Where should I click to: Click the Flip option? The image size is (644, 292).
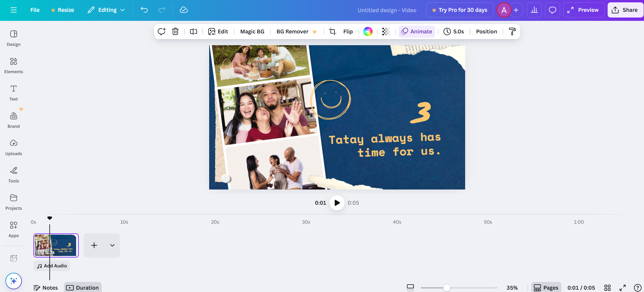(x=348, y=31)
